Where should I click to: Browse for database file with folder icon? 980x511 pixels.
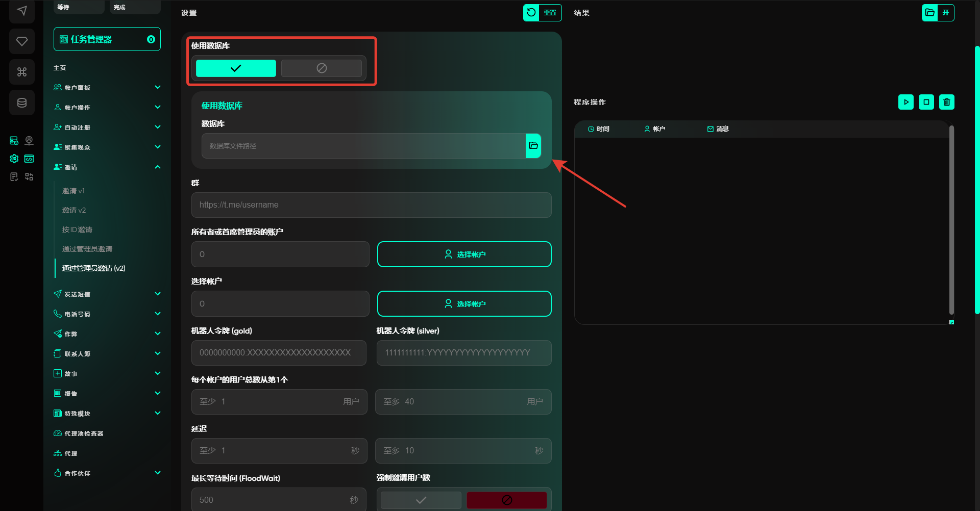coord(533,146)
